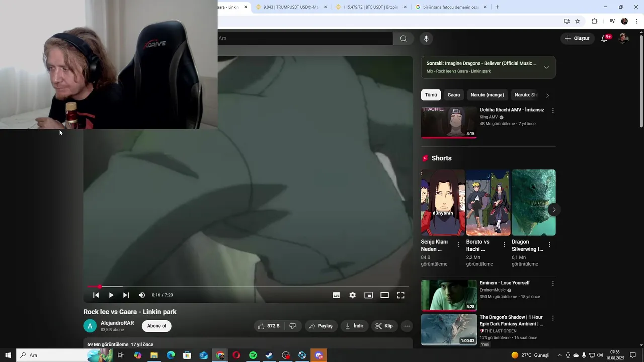The width and height of the screenshot is (644, 362).
Task: Open more actions menu below video
Action: [x=407, y=326]
